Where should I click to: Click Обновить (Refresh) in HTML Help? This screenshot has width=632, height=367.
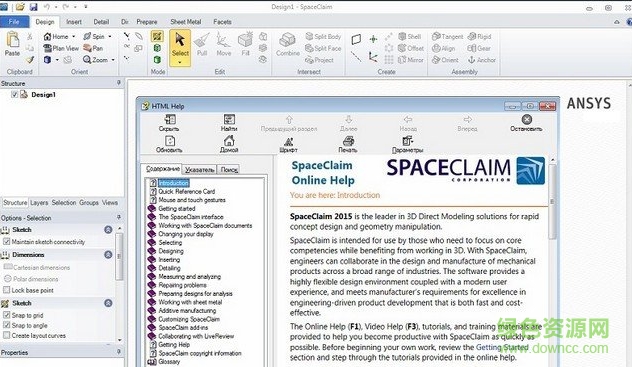click(169, 144)
